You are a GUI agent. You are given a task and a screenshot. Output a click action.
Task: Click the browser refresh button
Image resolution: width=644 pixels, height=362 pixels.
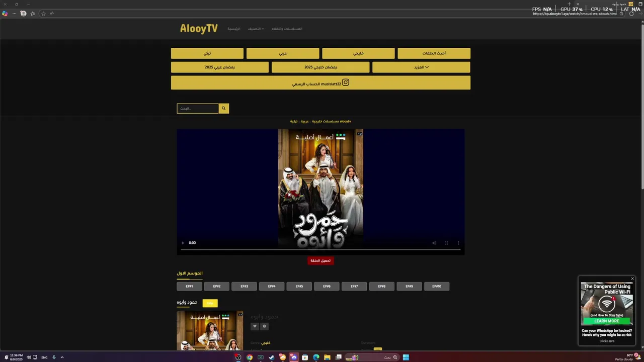coord(631,14)
